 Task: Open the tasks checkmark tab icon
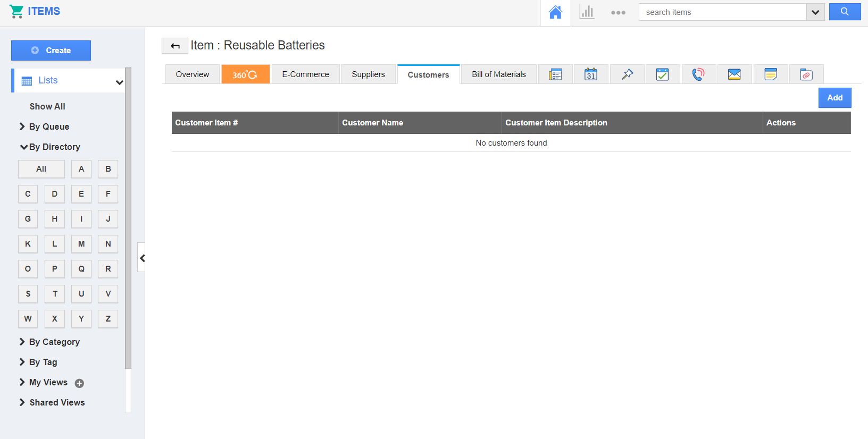point(663,74)
